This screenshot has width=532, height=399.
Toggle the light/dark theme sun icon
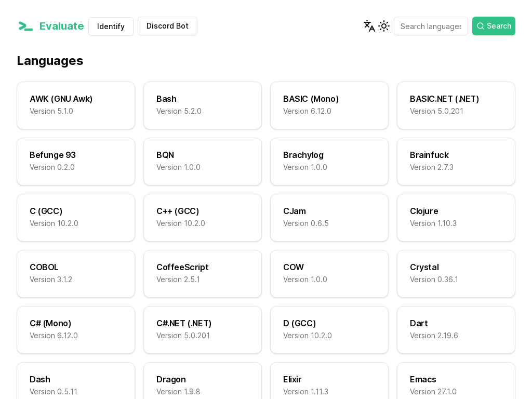coord(384,26)
